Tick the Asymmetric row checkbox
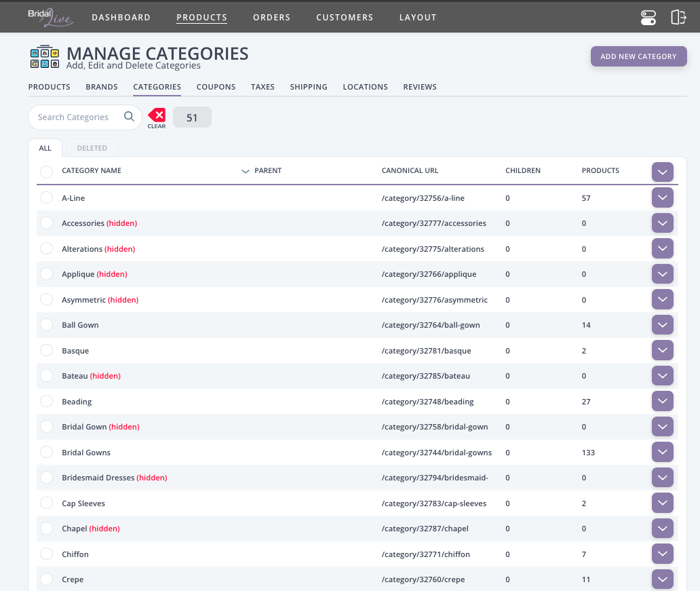This screenshot has height=591, width=700. (x=46, y=299)
